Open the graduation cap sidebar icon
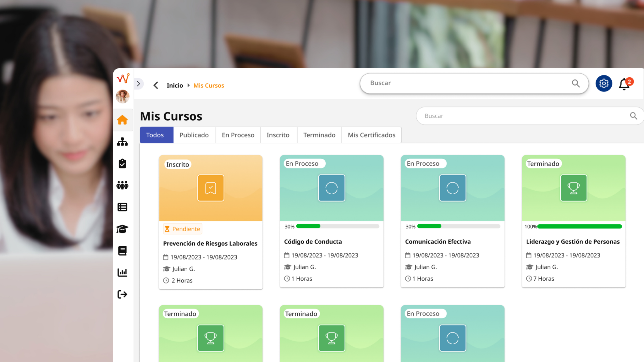644x362 pixels. (x=122, y=229)
